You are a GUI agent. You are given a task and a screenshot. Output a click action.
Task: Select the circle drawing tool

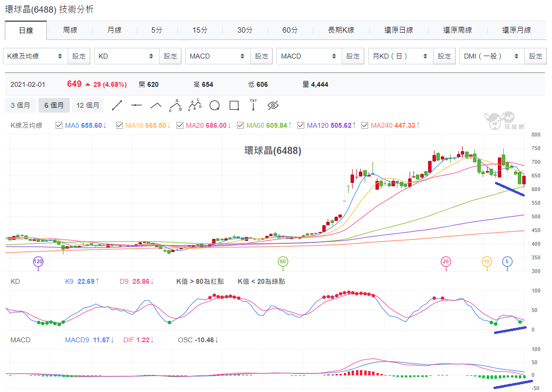pyautogui.click(x=215, y=105)
